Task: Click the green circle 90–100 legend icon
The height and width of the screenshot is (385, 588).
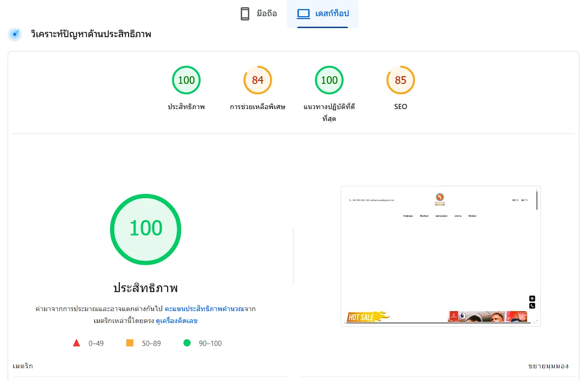Action: point(187,343)
